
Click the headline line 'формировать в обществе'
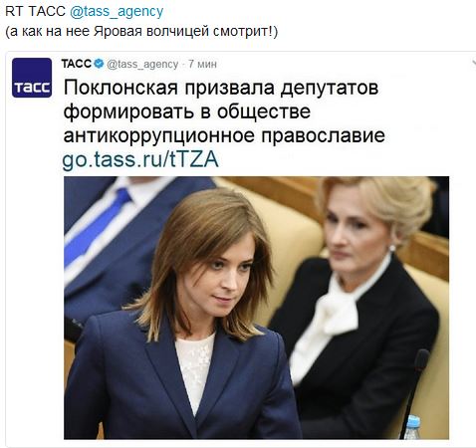pos(187,112)
